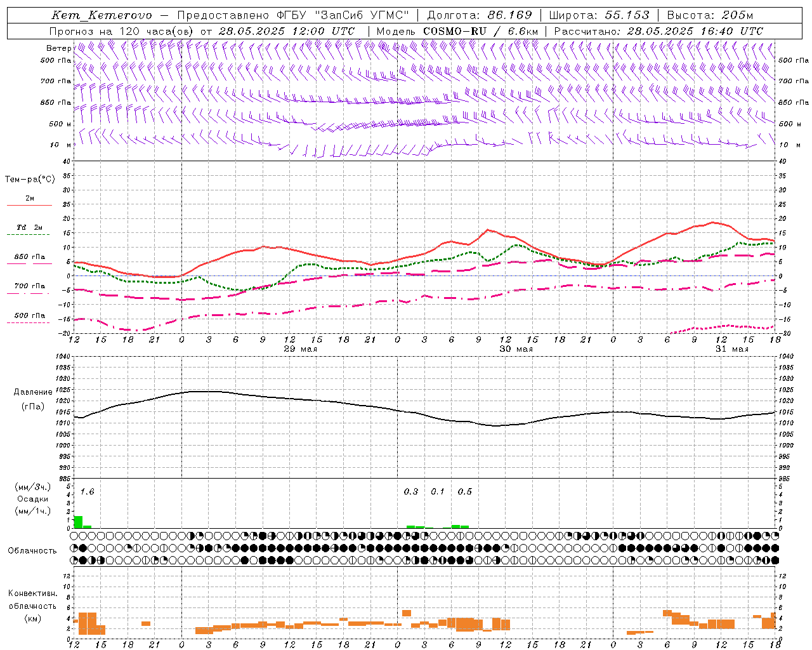Click the Облачность cloud cover label

(32, 550)
